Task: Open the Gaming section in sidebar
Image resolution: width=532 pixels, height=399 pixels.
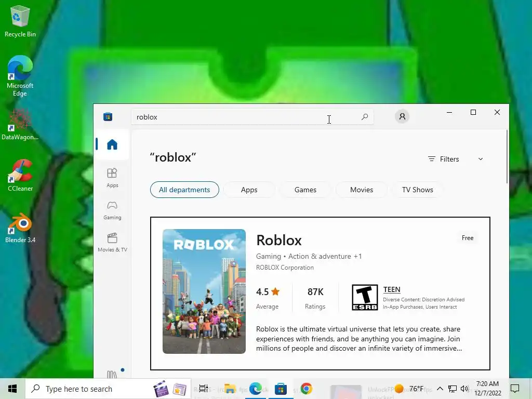Action: tap(112, 210)
